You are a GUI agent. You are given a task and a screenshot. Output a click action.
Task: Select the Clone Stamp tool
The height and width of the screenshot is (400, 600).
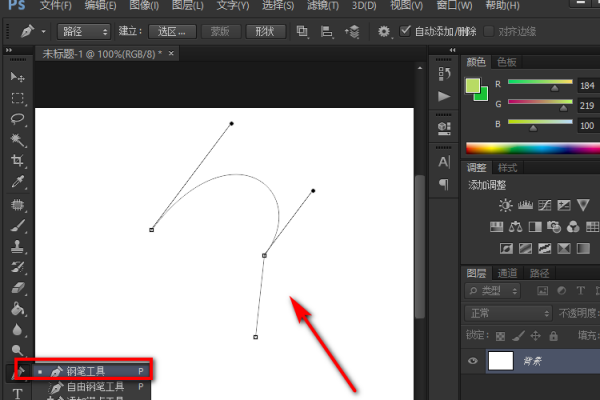pos(17,247)
